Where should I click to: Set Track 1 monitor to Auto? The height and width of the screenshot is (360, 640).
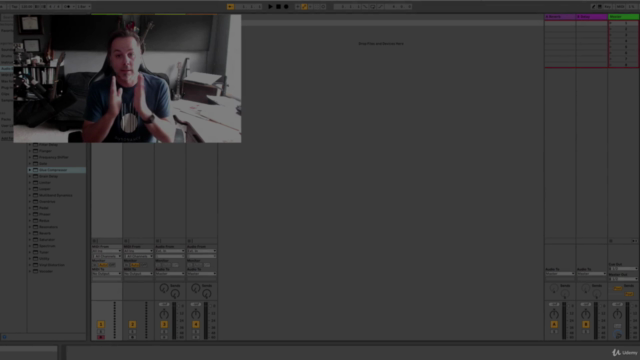tap(103, 265)
